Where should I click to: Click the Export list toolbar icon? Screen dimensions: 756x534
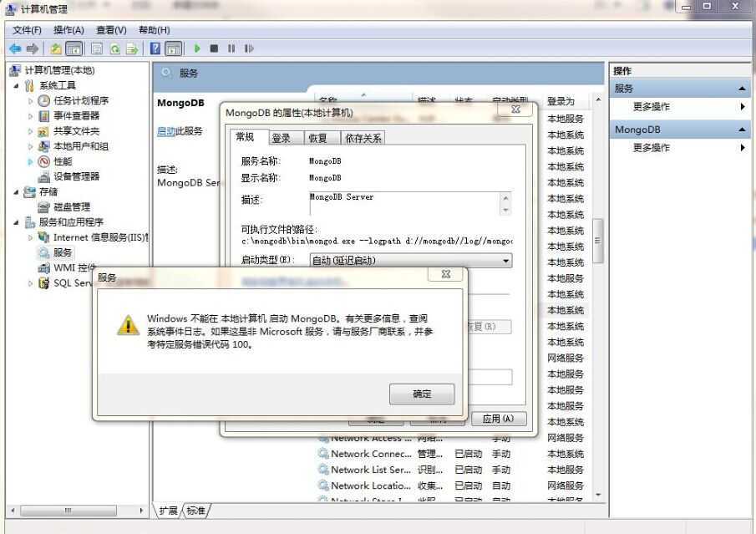pyautogui.click(x=132, y=48)
